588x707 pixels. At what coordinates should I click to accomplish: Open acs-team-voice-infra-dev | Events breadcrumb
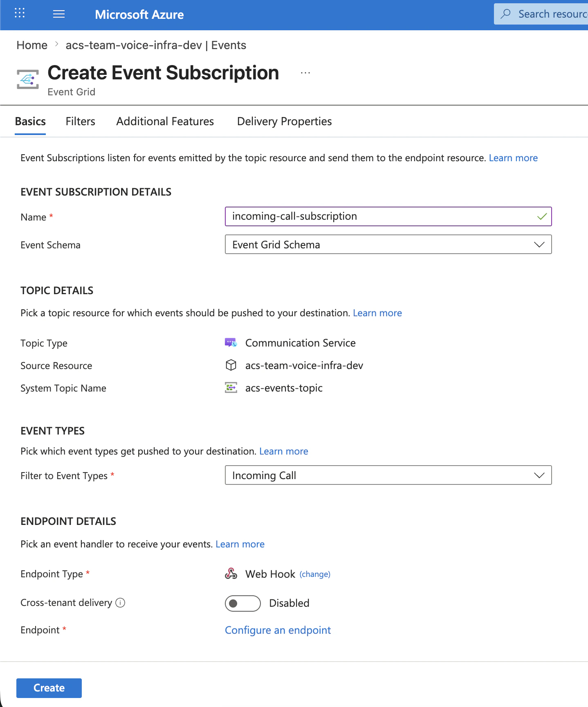[x=156, y=45]
